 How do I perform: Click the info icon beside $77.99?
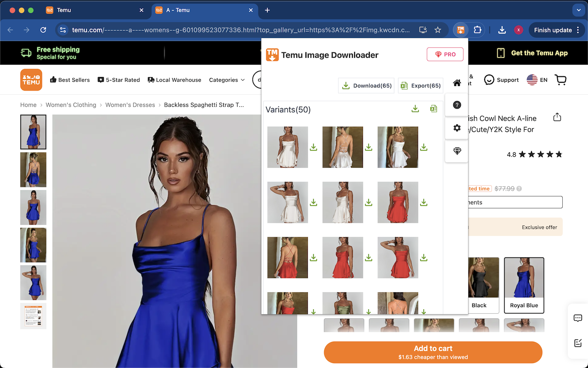(519, 189)
